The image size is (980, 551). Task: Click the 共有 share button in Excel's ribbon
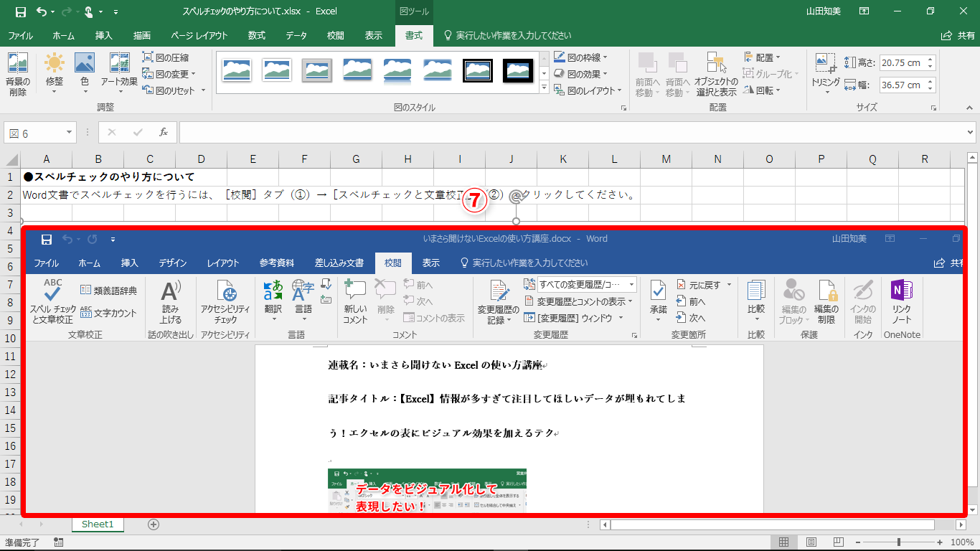tap(958, 35)
